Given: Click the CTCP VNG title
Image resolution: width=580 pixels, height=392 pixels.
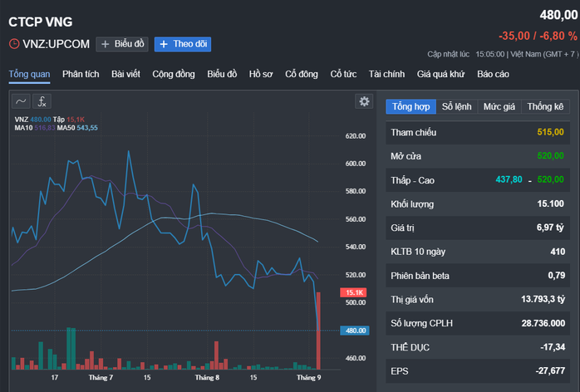Looking at the screenshot, I should click(x=41, y=22).
